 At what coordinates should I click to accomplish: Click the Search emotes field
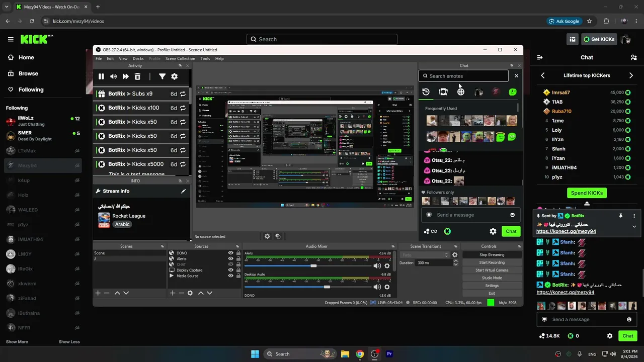(x=463, y=76)
